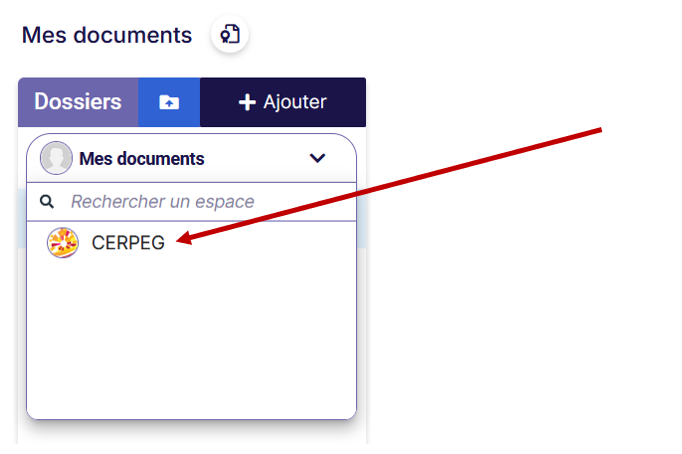Click the Ajouter text label
Screen dimensions: 682x454
coord(295,103)
